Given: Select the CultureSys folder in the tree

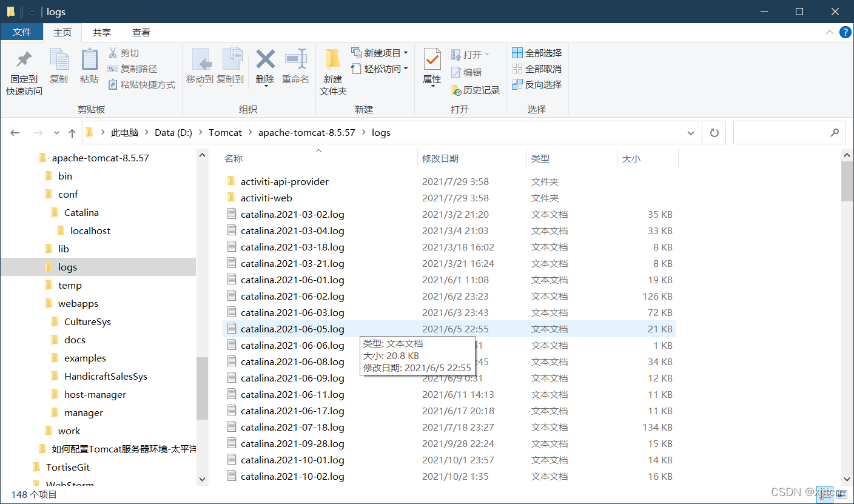Looking at the screenshot, I should pyautogui.click(x=87, y=321).
